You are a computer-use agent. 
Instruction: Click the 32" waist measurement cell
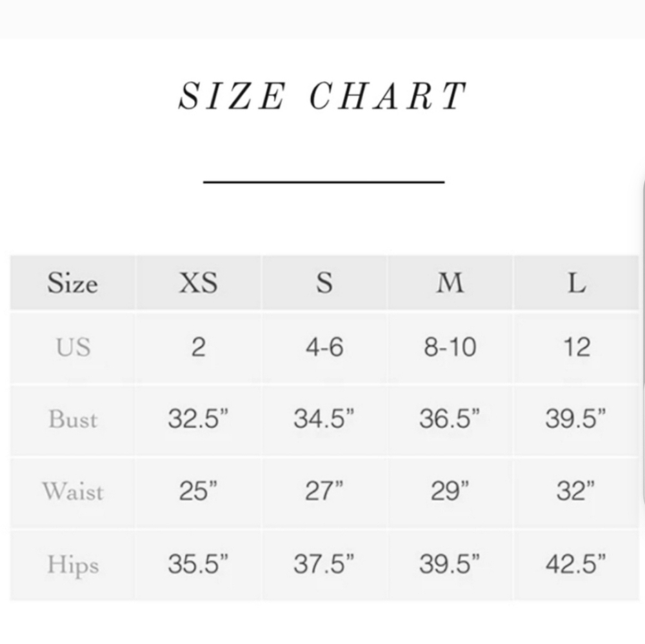[576, 492]
